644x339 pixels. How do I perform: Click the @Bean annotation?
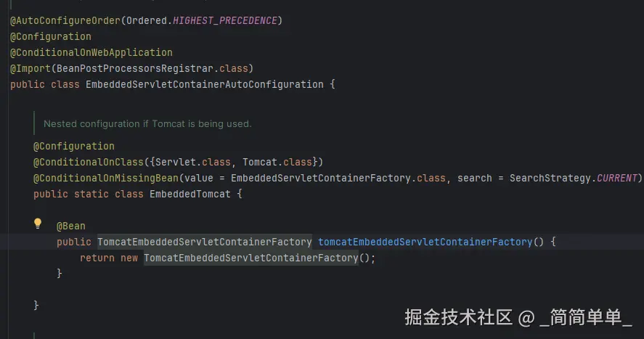[x=70, y=226]
